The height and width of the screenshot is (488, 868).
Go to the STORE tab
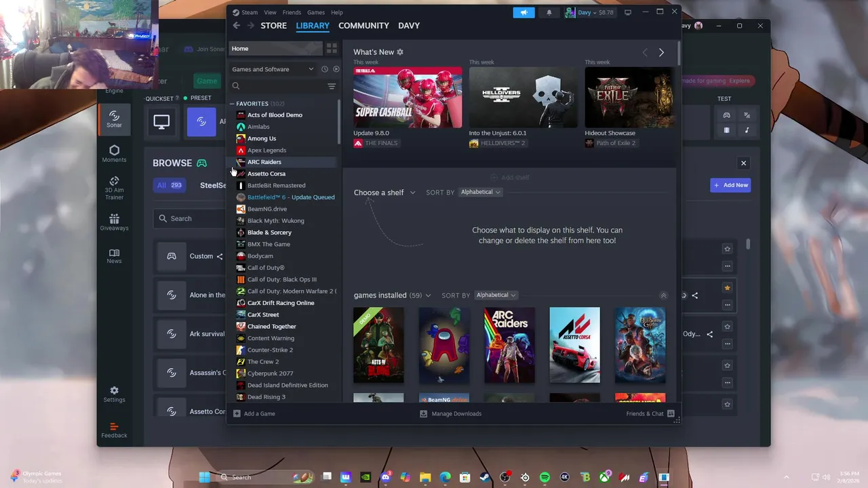click(274, 26)
